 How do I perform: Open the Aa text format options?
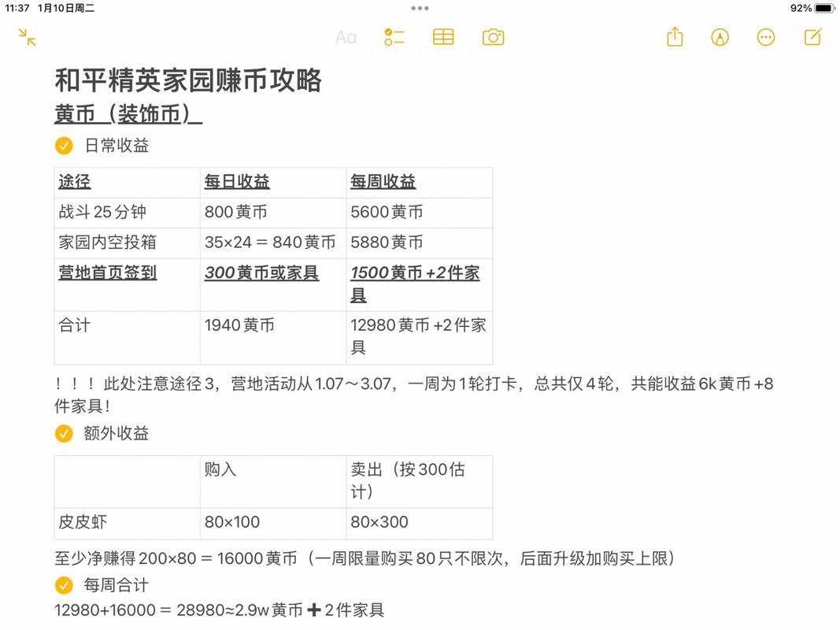pyautogui.click(x=346, y=38)
